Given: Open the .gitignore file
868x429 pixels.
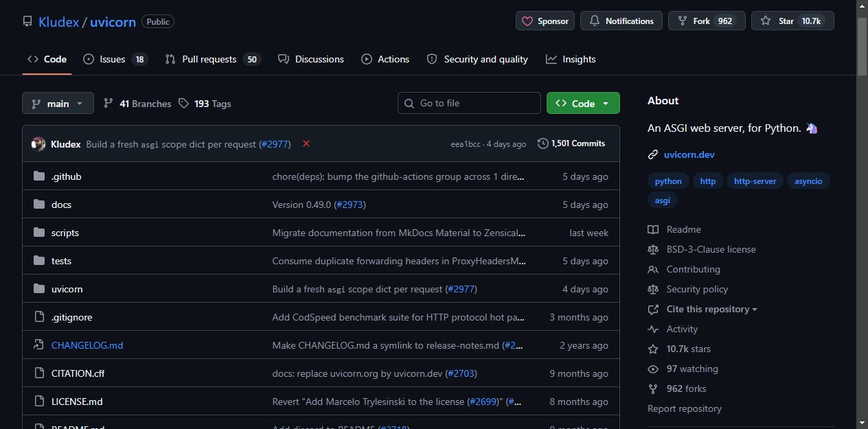Looking at the screenshot, I should [71, 317].
